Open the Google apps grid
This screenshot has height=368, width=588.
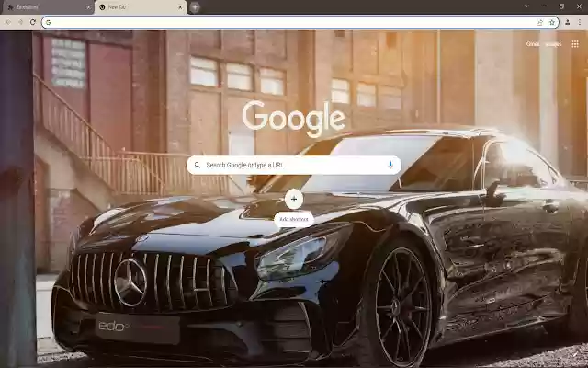click(575, 44)
